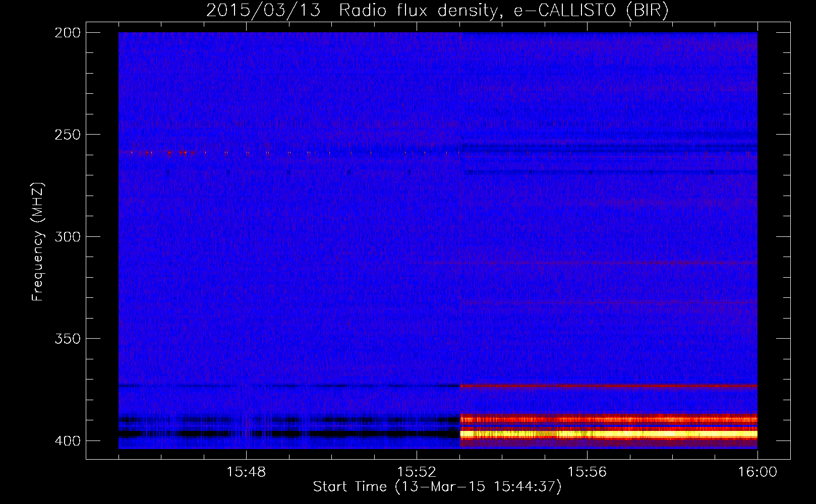
Task: Click the 15:56 time tick label
Action: (587, 472)
